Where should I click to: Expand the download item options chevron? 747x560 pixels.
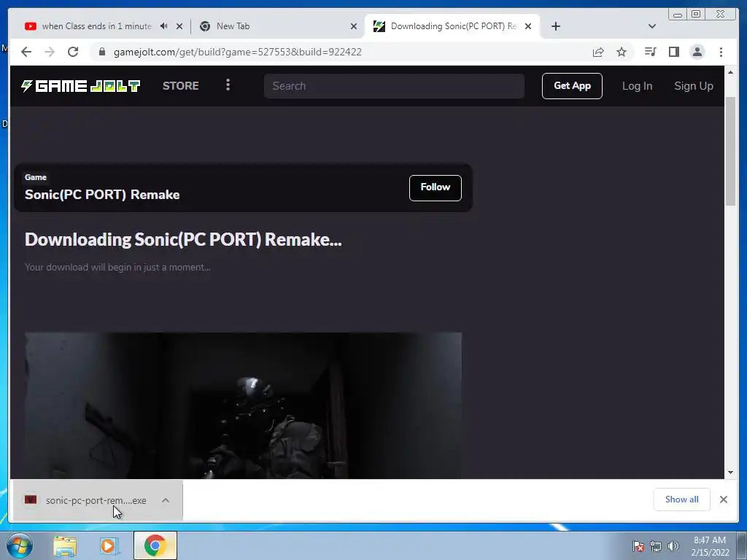pyautogui.click(x=166, y=500)
